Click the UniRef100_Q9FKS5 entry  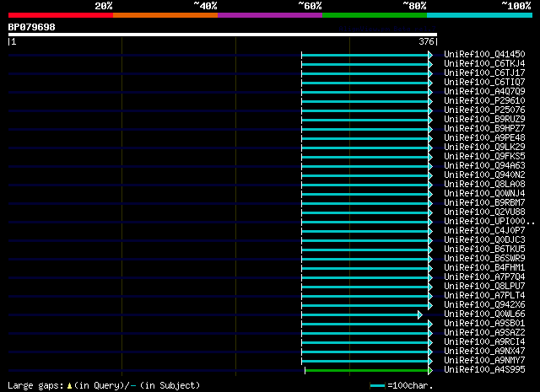tap(484, 157)
